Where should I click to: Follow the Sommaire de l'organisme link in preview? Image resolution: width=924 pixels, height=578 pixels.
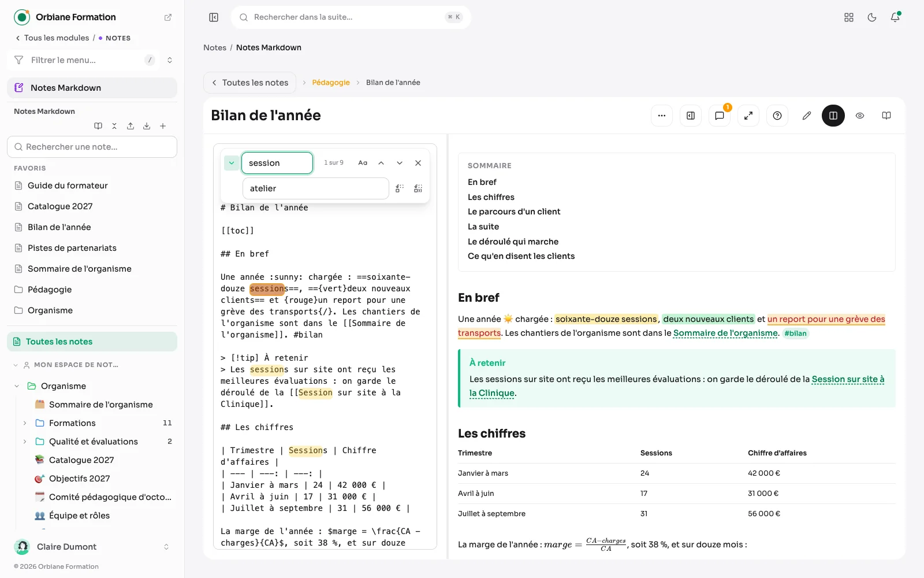pyautogui.click(x=725, y=333)
